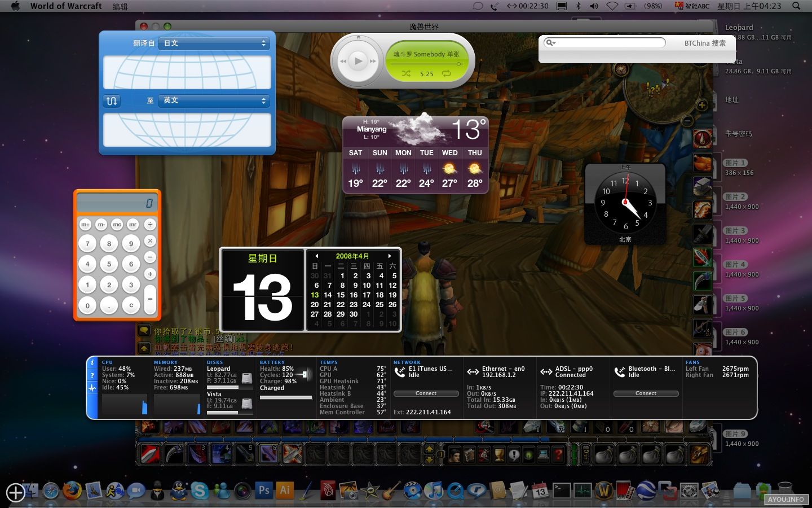The height and width of the screenshot is (508, 812).
Task: Toggle shuffle in the iTunes widget
Action: point(407,73)
